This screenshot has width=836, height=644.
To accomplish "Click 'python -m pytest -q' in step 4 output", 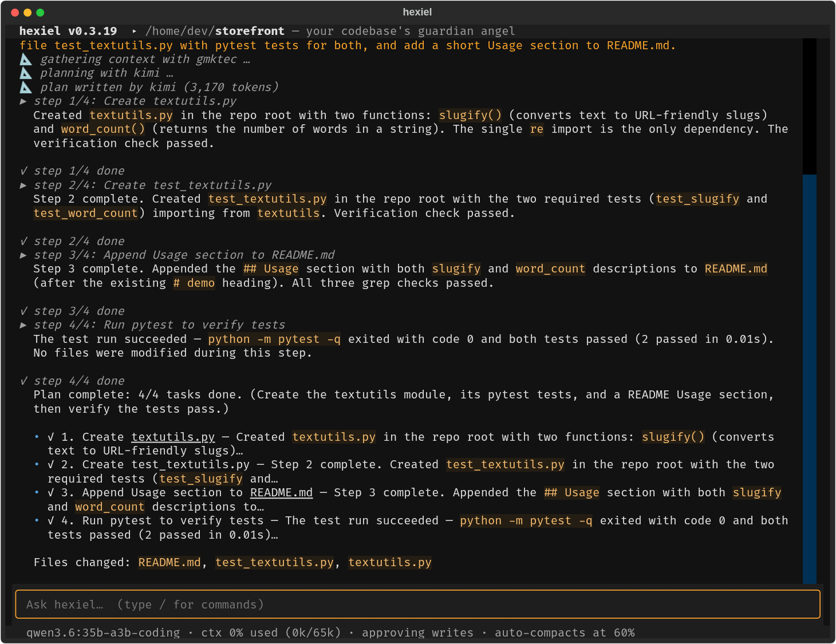I will tap(274, 339).
